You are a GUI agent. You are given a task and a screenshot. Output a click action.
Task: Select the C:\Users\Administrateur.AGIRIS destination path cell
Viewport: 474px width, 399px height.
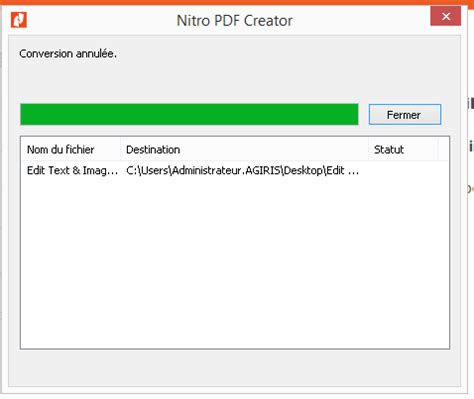[243, 171]
